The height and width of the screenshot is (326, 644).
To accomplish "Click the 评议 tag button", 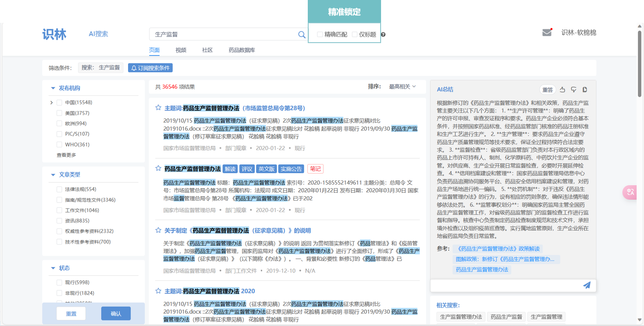I will 247,169.
